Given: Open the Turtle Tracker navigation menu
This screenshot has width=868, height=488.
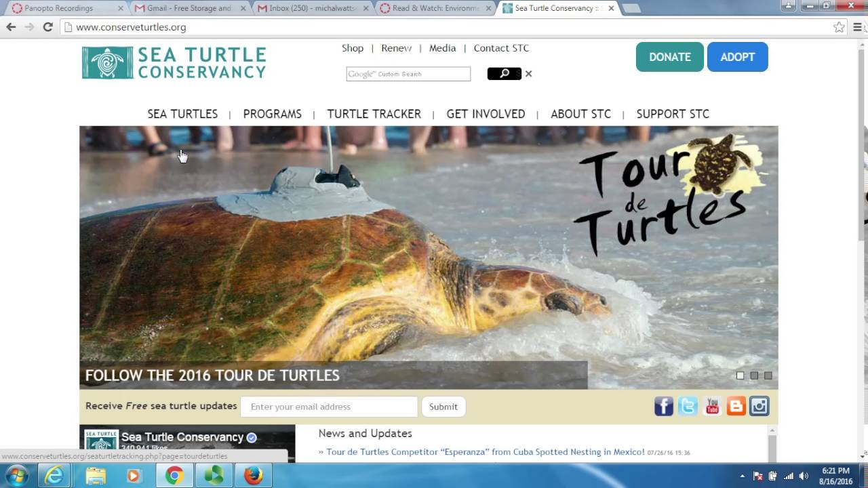Looking at the screenshot, I should [x=374, y=114].
